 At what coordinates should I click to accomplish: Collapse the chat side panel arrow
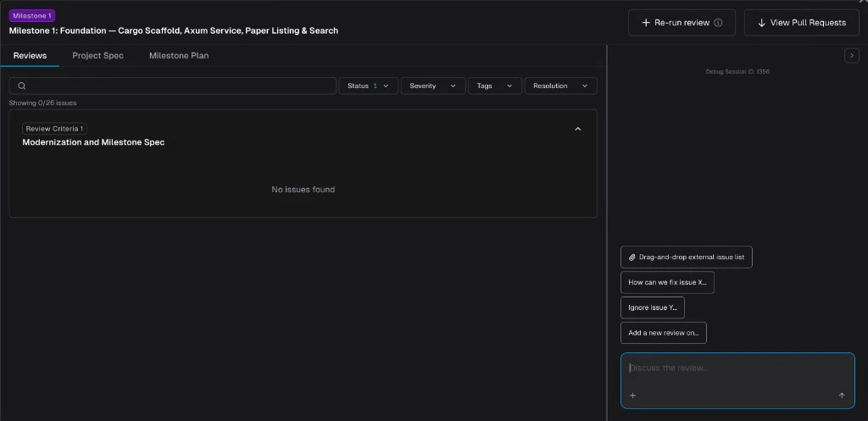851,55
